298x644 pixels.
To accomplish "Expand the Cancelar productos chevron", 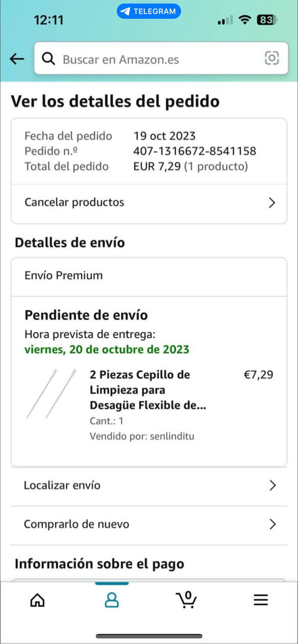I will coord(272,203).
